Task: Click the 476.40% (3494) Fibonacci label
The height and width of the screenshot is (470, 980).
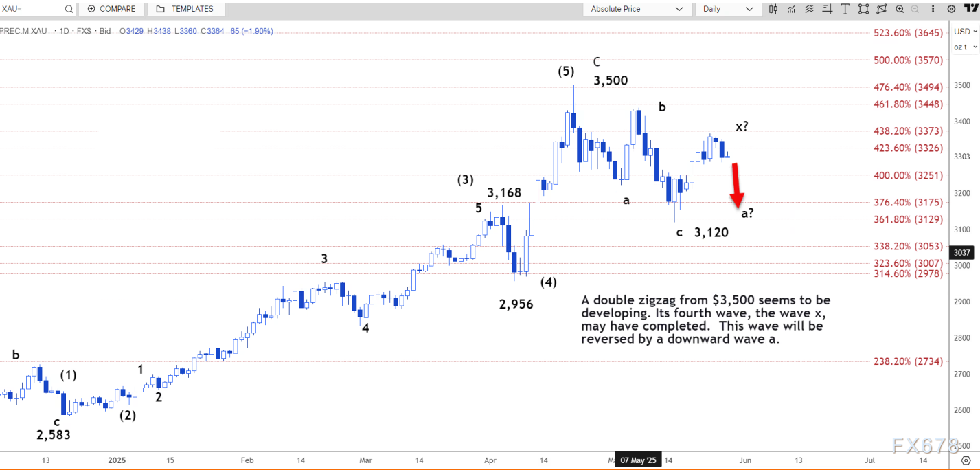Action: [907, 87]
